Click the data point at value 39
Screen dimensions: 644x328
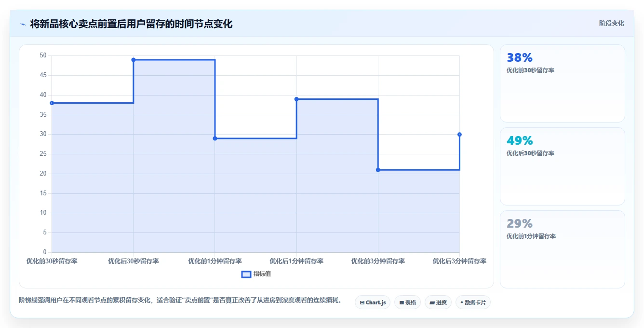pyautogui.click(x=296, y=99)
